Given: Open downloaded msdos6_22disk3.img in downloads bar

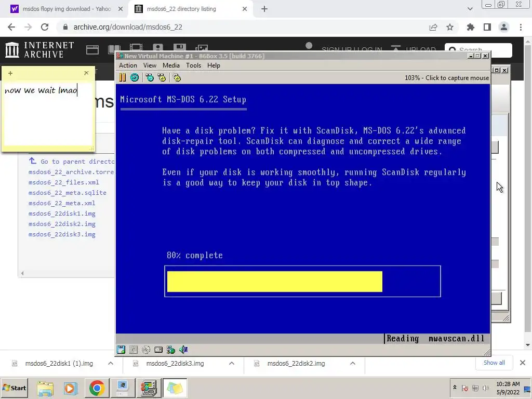Looking at the screenshot, I should point(175,363).
